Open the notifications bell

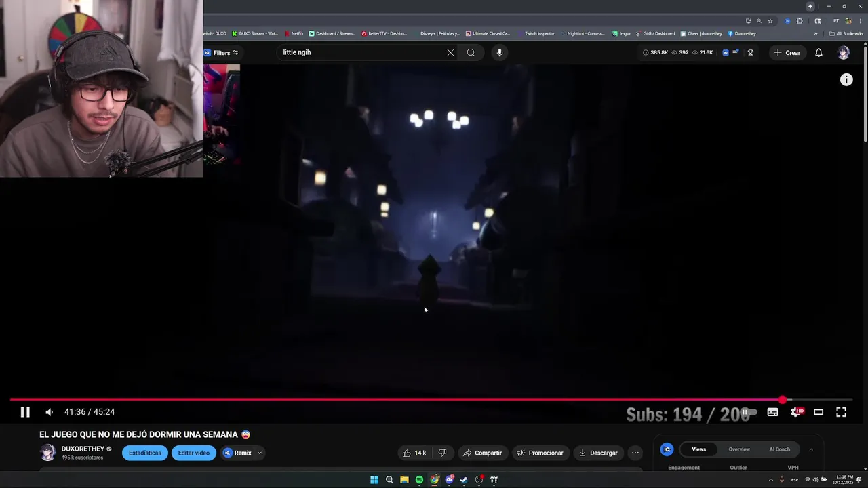(x=818, y=52)
